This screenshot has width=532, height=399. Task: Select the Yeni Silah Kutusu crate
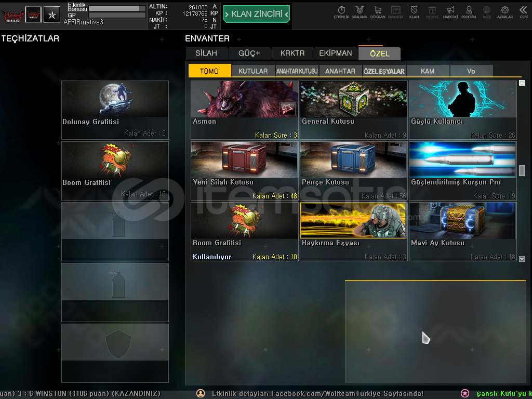point(245,171)
